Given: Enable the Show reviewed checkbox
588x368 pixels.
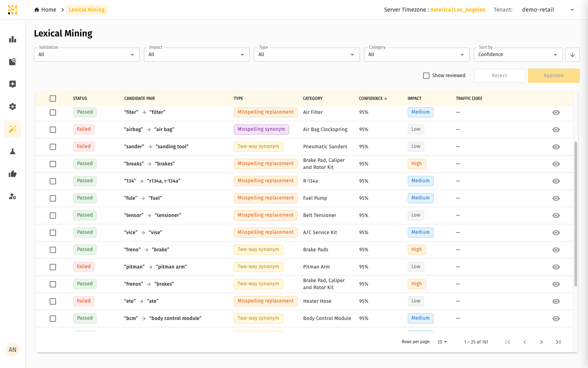Looking at the screenshot, I should (426, 76).
